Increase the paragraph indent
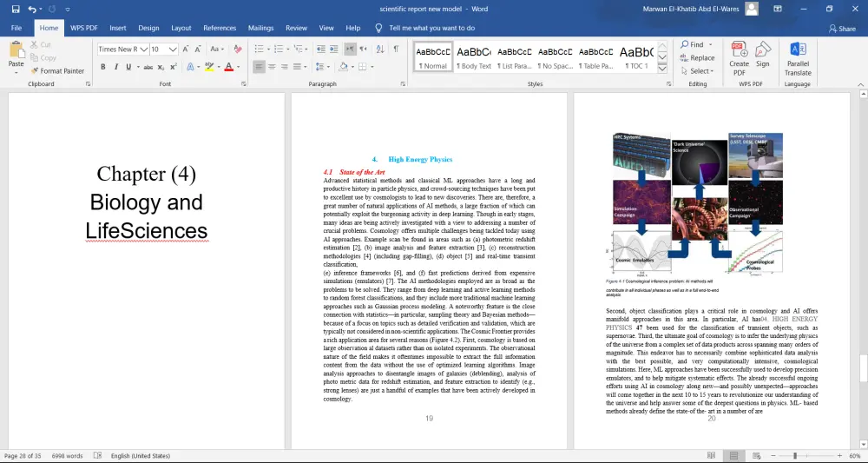Screen dimensions: 868x463 click(x=334, y=50)
